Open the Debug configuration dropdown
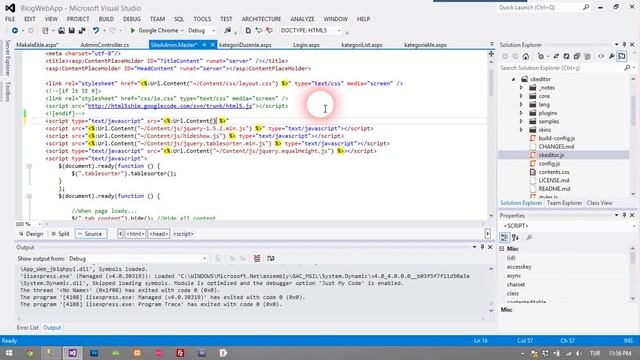640x360 pixels. tap(213, 31)
